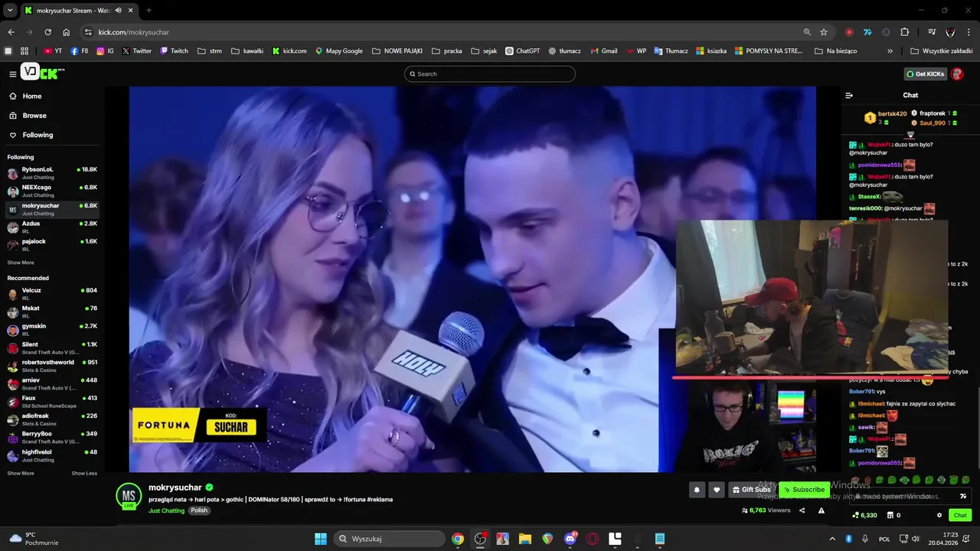Image resolution: width=980 pixels, height=551 pixels.
Task: Open Azdus channel in sidebar
Action: coord(52,227)
